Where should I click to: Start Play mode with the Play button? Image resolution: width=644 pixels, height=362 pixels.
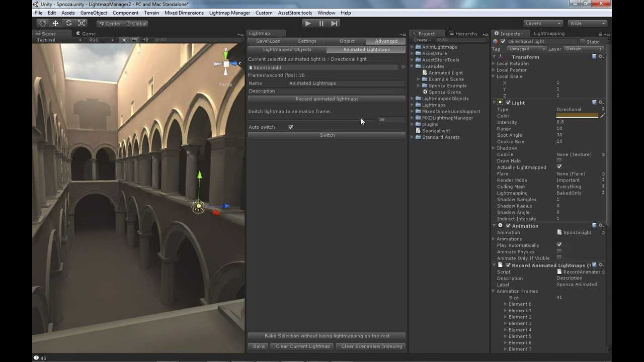pos(308,23)
